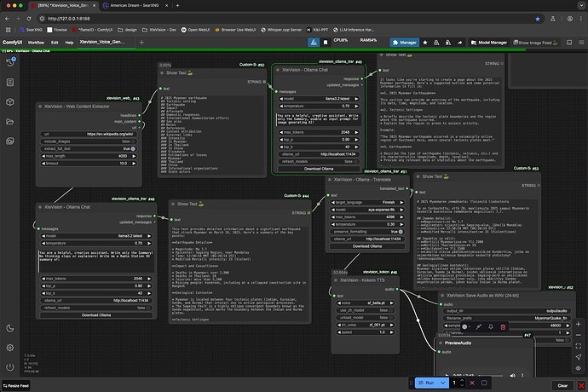Click the stop square beside Run
Screen dimensions: 588x392
(x=484, y=383)
